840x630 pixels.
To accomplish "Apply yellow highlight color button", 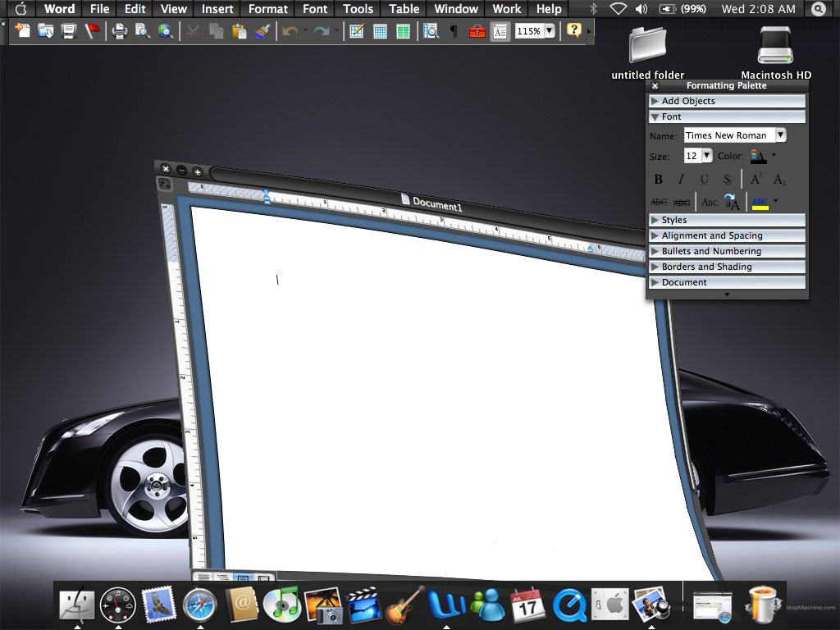I will click(760, 203).
